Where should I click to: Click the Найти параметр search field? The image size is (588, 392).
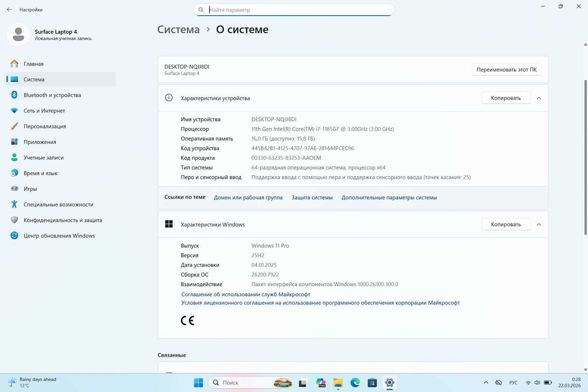point(293,10)
